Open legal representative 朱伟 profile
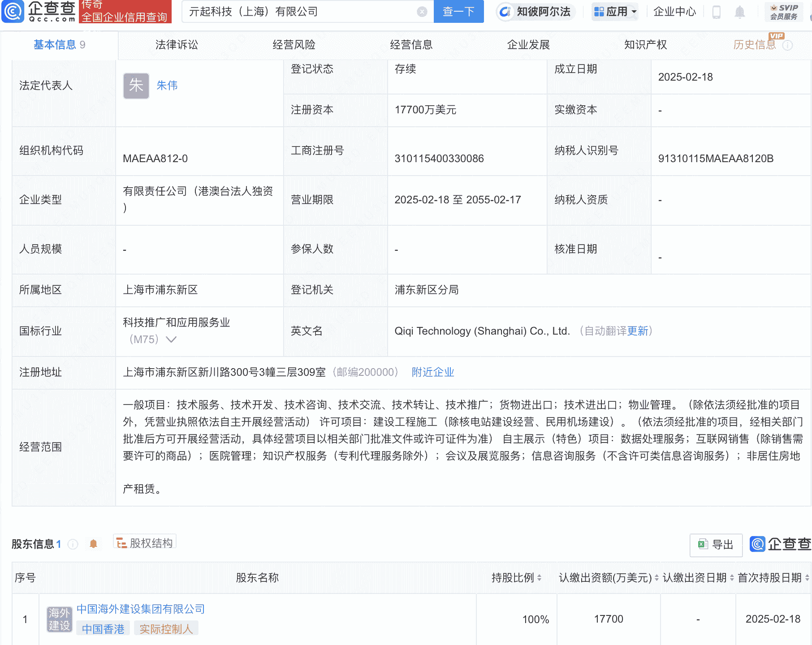Screen dimensions: 812x645 pyautogui.click(x=166, y=86)
